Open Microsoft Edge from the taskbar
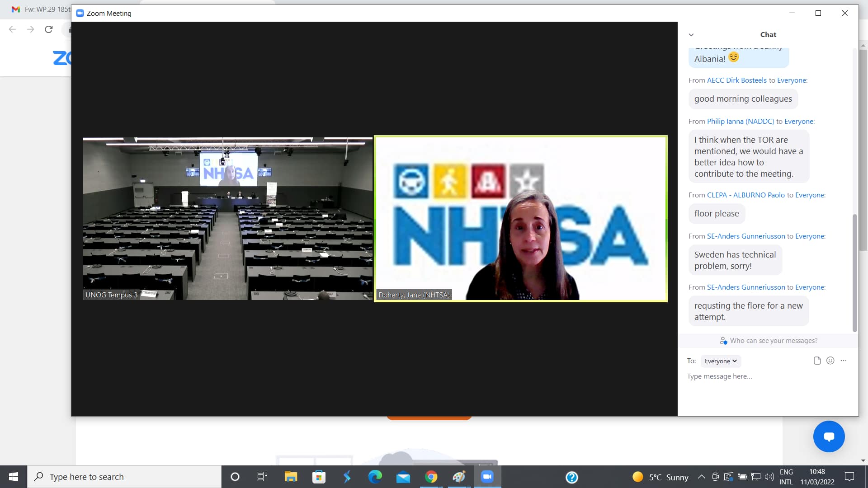The width and height of the screenshot is (868, 488). click(375, 477)
